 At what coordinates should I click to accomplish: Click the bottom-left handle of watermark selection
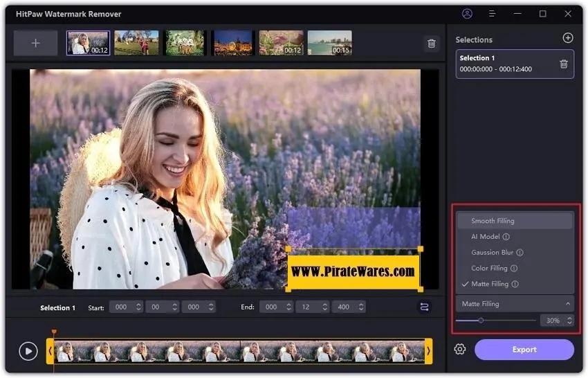coord(288,289)
